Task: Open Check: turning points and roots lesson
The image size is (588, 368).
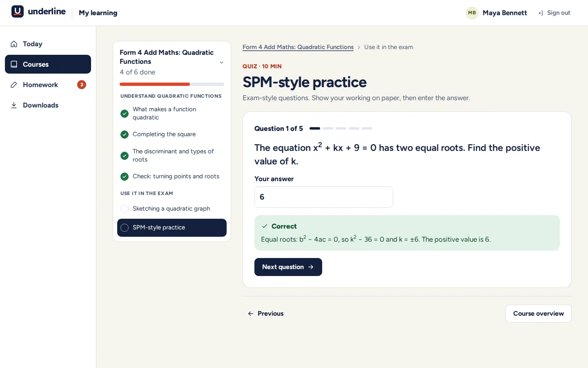Action: [172, 177]
